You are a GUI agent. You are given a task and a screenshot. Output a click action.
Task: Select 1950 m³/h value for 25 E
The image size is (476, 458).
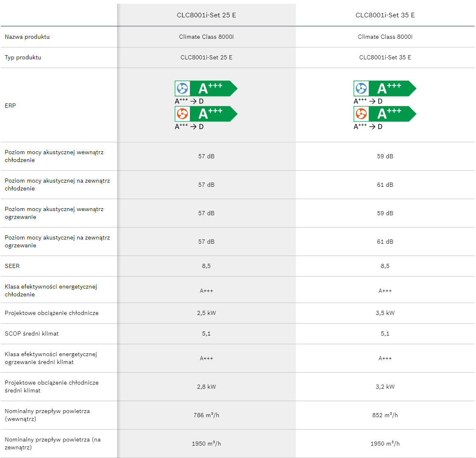pos(206,444)
